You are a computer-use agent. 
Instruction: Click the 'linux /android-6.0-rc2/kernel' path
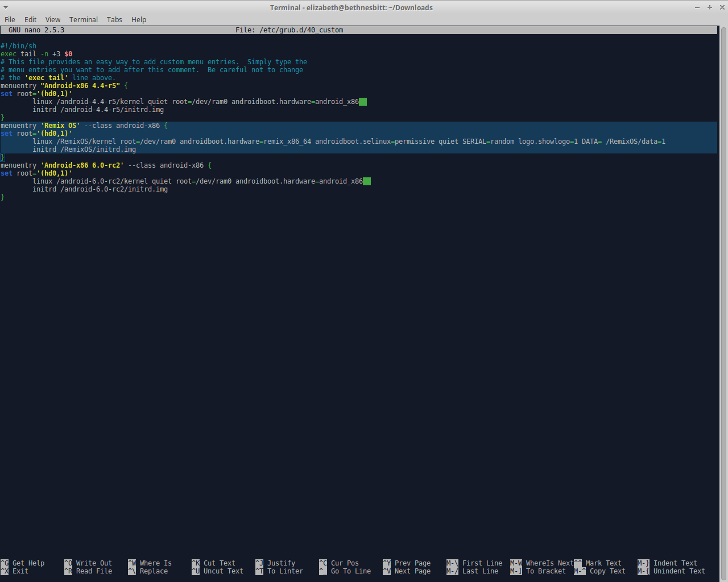pos(90,181)
